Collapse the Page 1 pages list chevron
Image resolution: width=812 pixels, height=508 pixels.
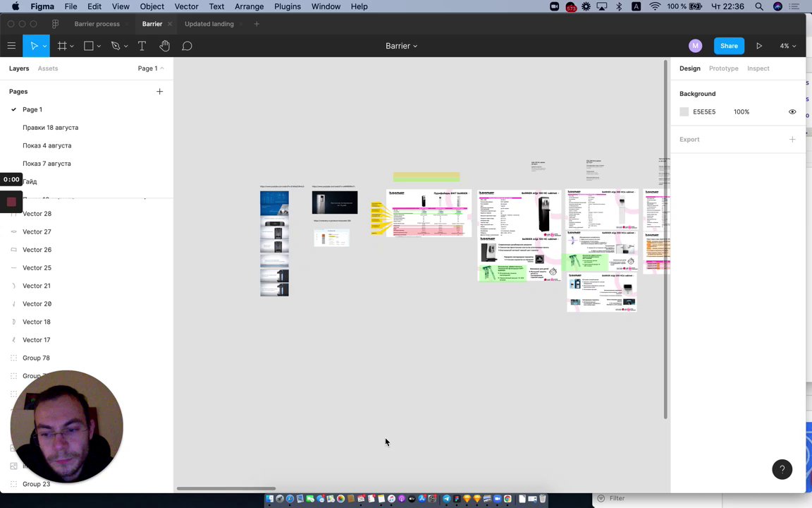(x=162, y=68)
